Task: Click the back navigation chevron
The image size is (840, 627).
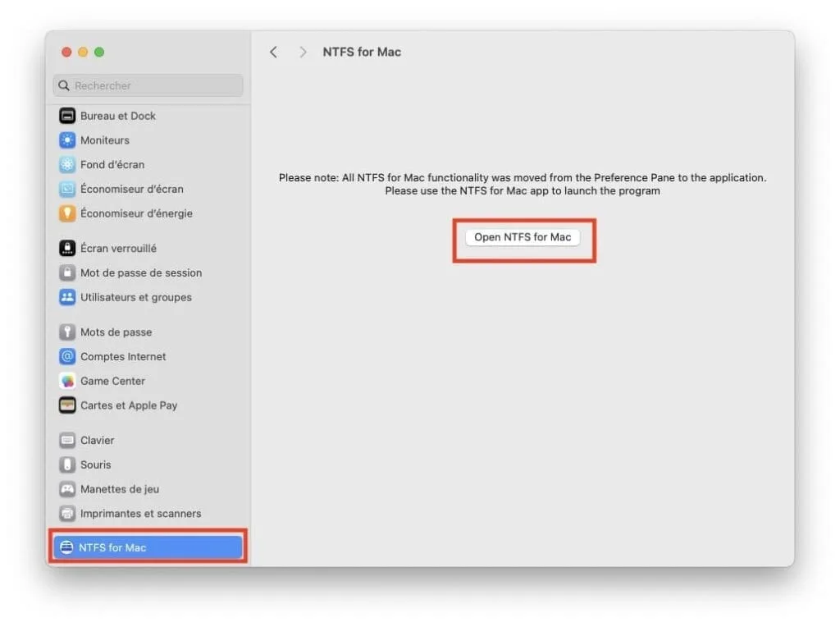Action: (x=273, y=52)
